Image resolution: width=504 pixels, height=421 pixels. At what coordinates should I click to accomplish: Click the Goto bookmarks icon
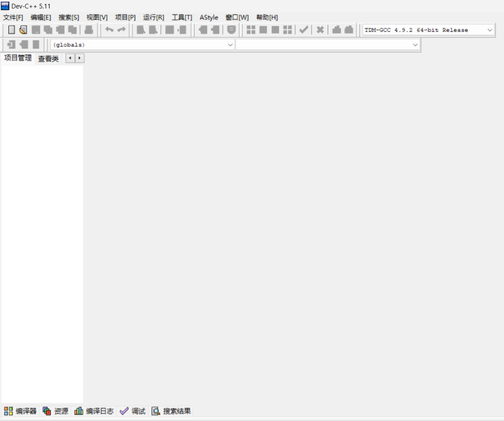tap(36, 44)
